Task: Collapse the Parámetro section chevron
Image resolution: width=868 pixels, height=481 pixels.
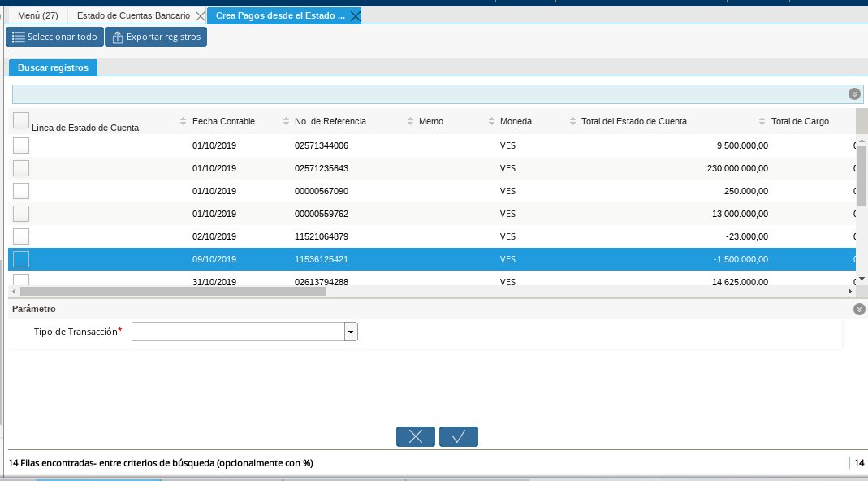Action: click(x=859, y=309)
